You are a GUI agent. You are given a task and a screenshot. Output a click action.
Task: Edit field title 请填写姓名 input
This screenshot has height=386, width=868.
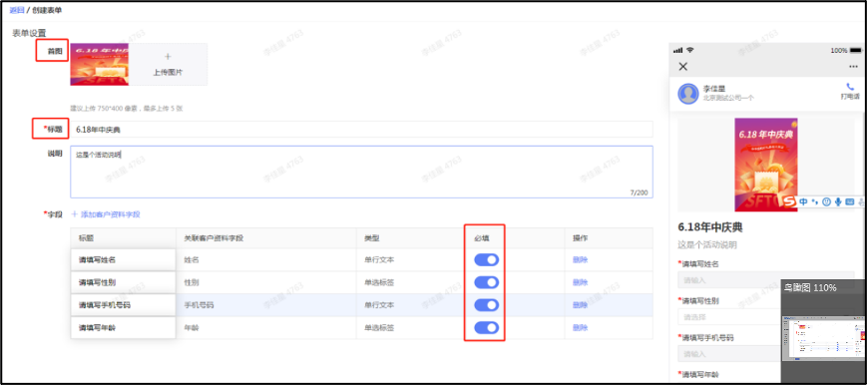pyautogui.click(x=123, y=259)
